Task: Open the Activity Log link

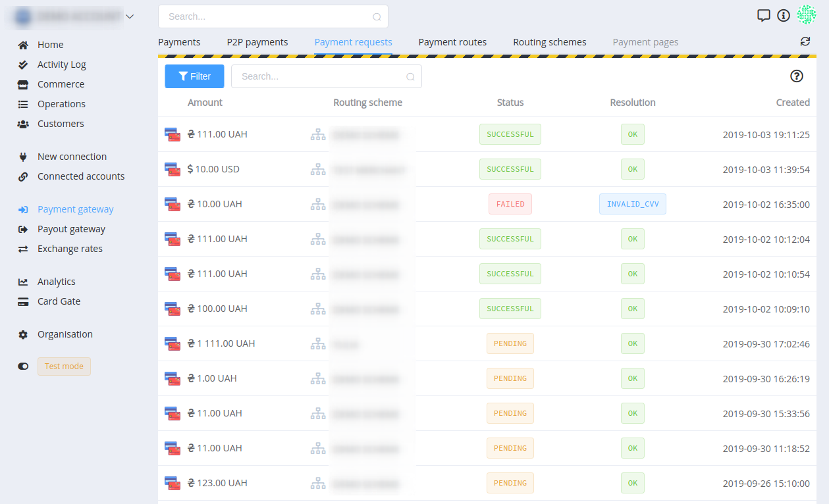Action: [x=62, y=64]
